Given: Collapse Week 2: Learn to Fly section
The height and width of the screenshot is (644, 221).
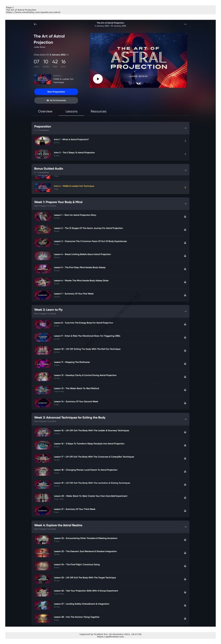Looking at the screenshot, I should click(x=186, y=311).
